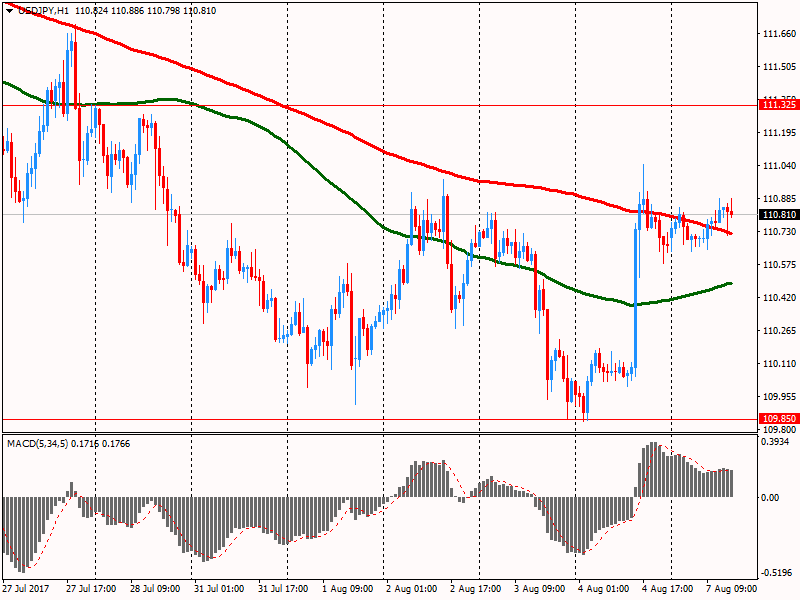800x600 pixels.
Task: Click the 111.505 price scale value
Action: 779,67
